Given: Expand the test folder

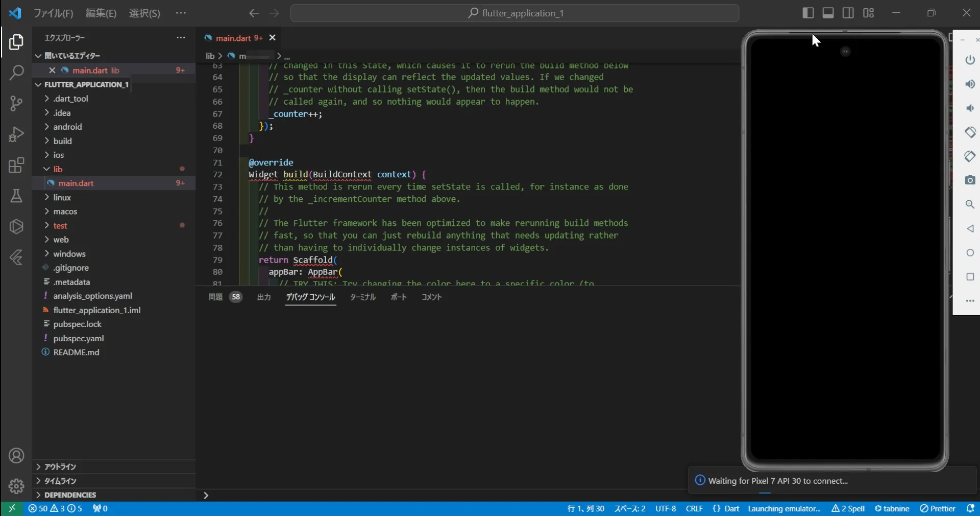Looking at the screenshot, I should (114, 225).
